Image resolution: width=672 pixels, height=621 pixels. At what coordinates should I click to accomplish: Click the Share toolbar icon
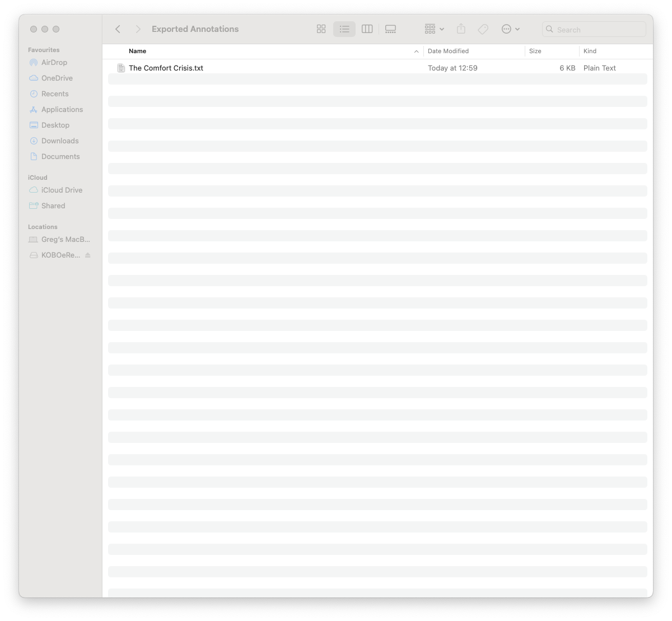[461, 29]
